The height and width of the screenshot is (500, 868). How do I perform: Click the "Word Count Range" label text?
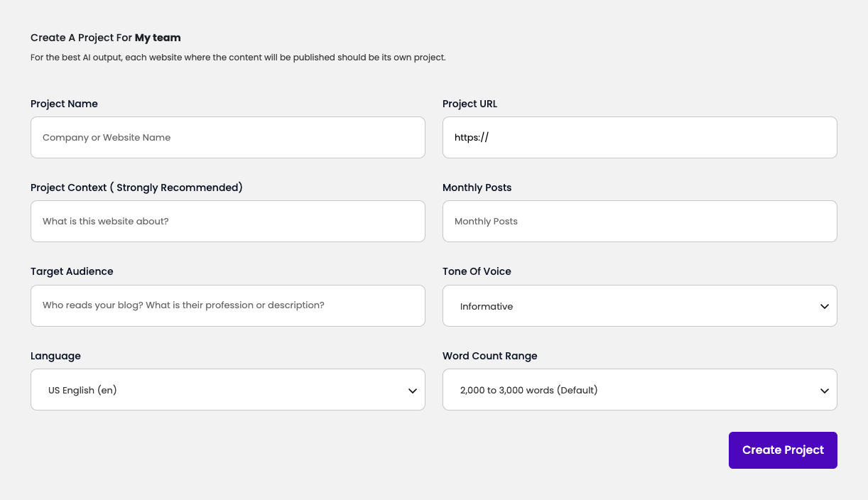(x=489, y=356)
